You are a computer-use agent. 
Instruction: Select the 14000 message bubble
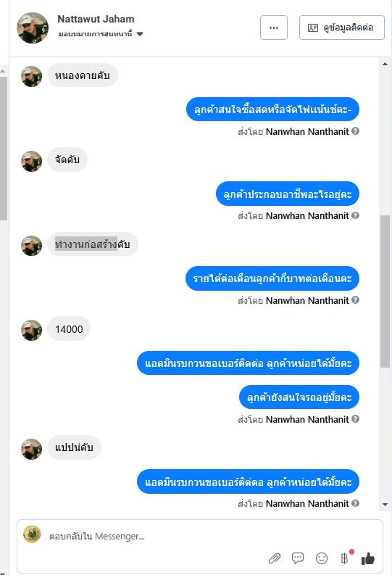coord(69,329)
